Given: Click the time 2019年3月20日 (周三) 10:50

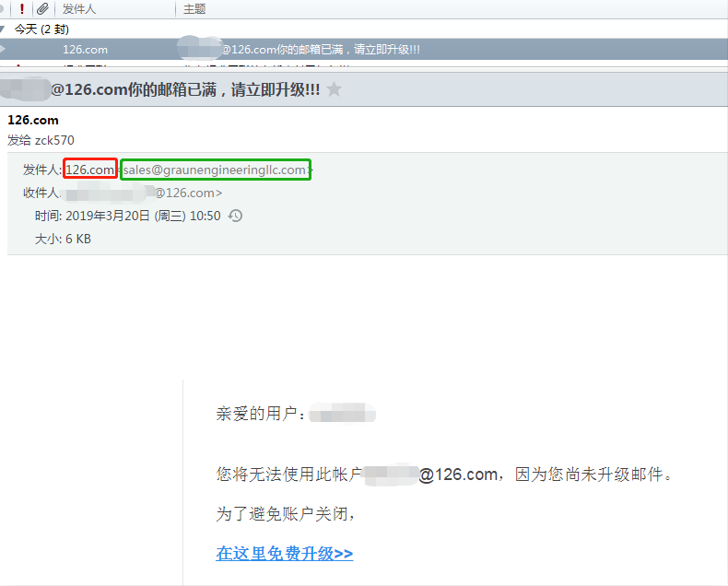Looking at the screenshot, I should coord(143,216).
